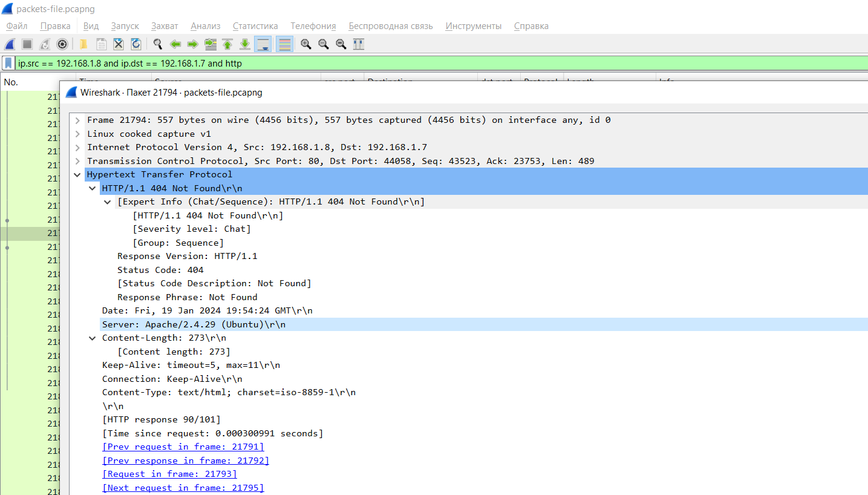This screenshot has width=868, height=495.
Task: Zoom out the main window text
Action: pyautogui.click(x=324, y=44)
